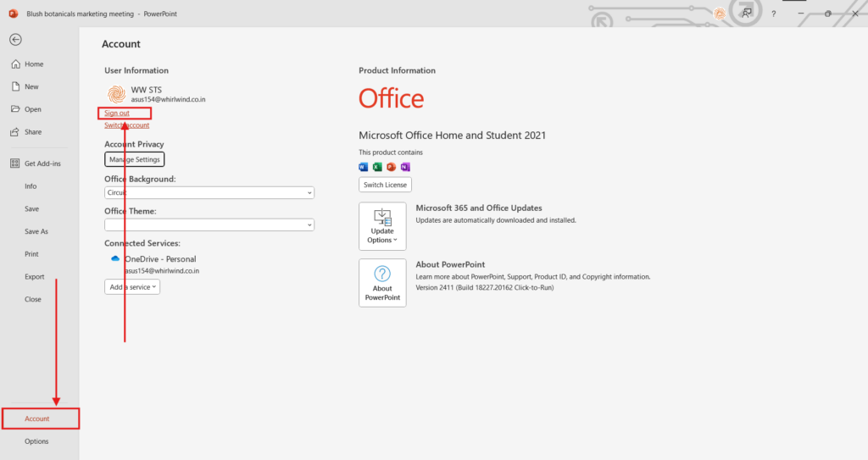
Task: Click the New presentation icon
Action: pyautogui.click(x=15, y=86)
